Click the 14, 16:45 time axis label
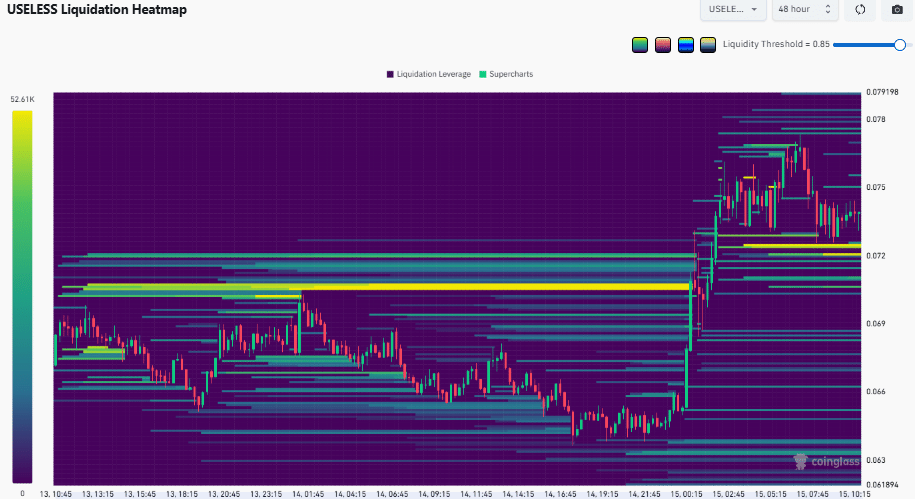This screenshot has width=915, height=499. pyautogui.click(x=560, y=494)
